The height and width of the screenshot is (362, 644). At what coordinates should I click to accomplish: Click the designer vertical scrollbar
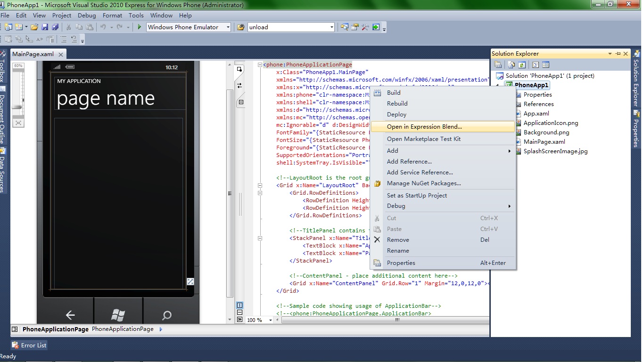[x=230, y=193]
